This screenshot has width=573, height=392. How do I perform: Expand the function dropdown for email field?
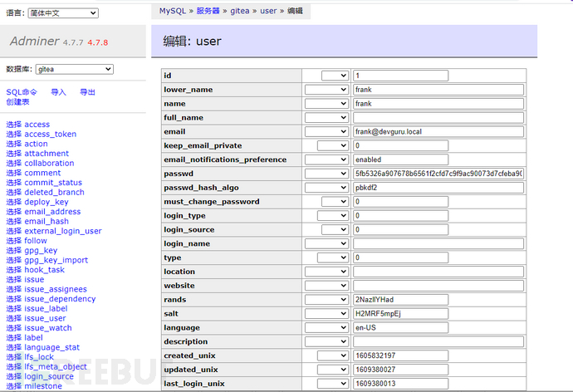tap(326, 131)
